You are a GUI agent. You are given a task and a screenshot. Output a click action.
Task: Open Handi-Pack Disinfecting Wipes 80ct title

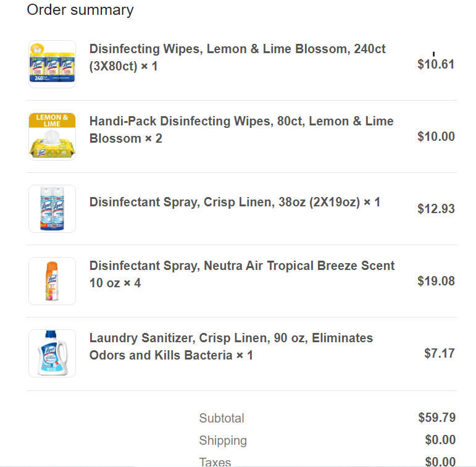241,130
